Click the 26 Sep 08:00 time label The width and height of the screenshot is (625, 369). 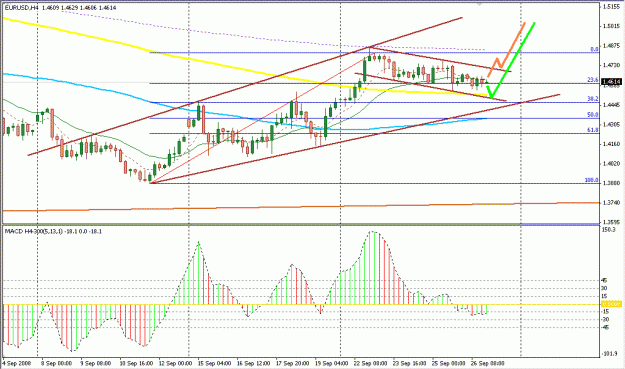click(487, 363)
